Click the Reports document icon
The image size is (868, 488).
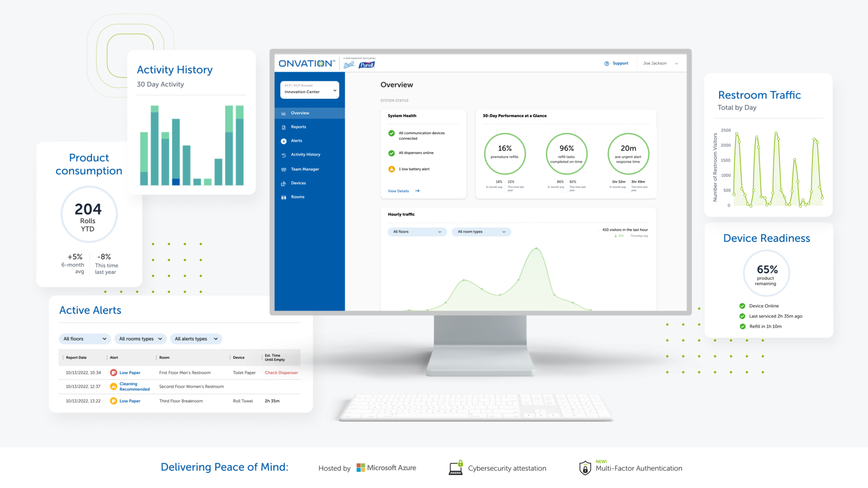pos(284,127)
